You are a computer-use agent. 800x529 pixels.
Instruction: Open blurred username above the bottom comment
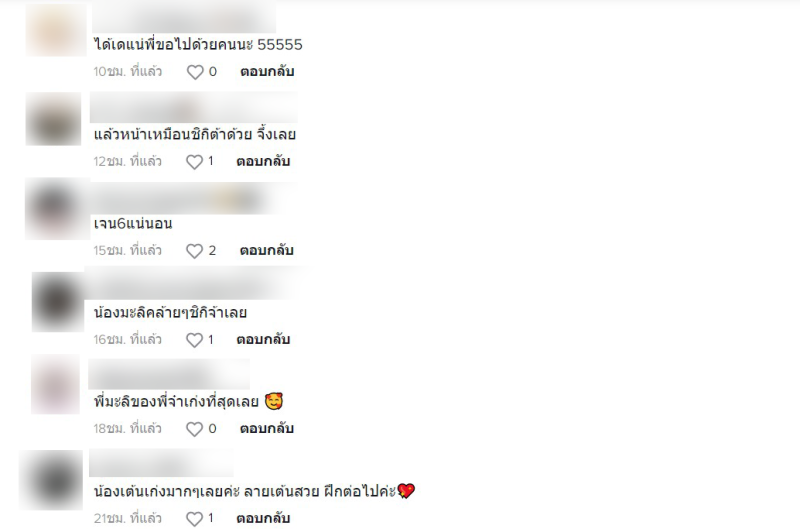click(161, 464)
